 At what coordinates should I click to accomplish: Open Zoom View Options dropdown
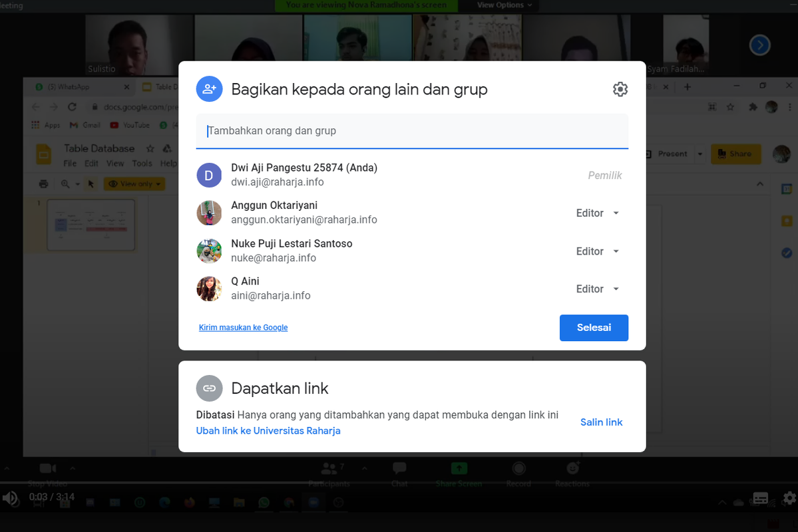(x=504, y=5)
